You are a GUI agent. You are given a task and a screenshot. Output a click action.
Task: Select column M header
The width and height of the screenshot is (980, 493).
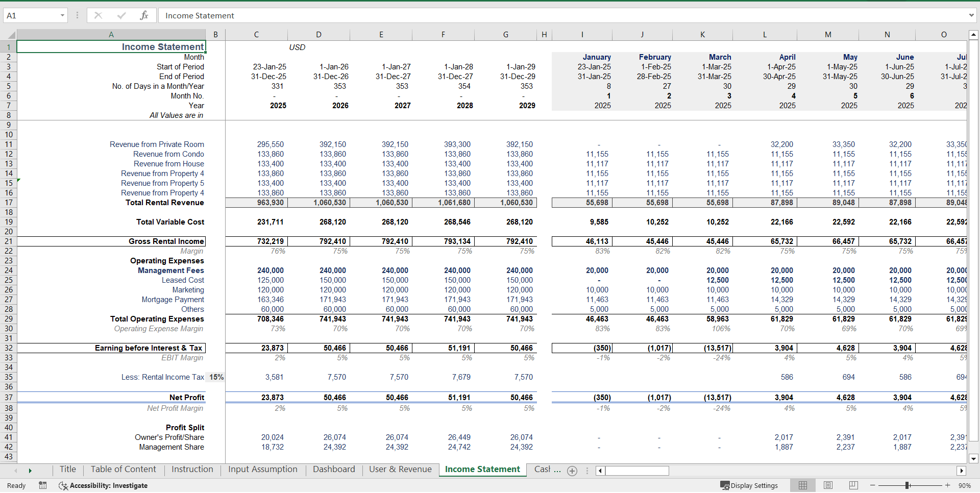[x=828, y=35]
